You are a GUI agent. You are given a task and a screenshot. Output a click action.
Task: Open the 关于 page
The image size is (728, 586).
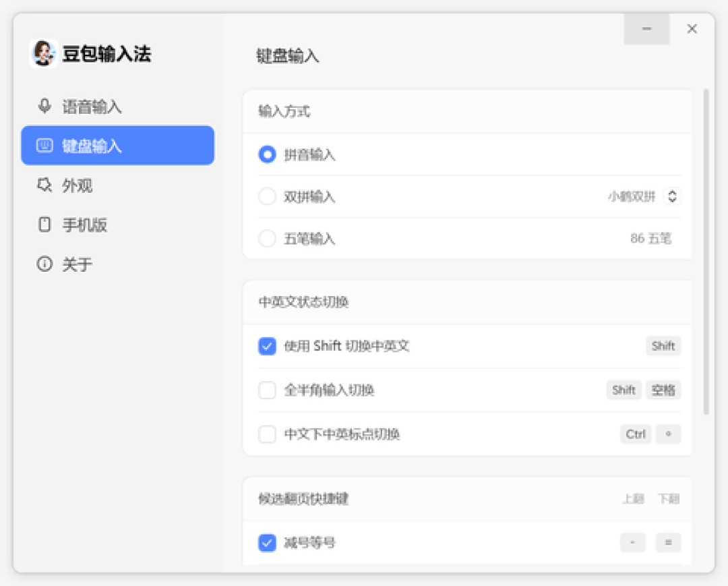pyautogui.click(x=117, y=264)
